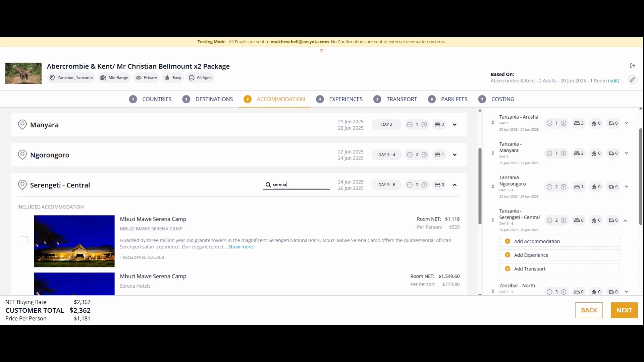Screen dimensions: 644x362
Task: Click the bed icon in the Manyara row
Action: [437, 125]
